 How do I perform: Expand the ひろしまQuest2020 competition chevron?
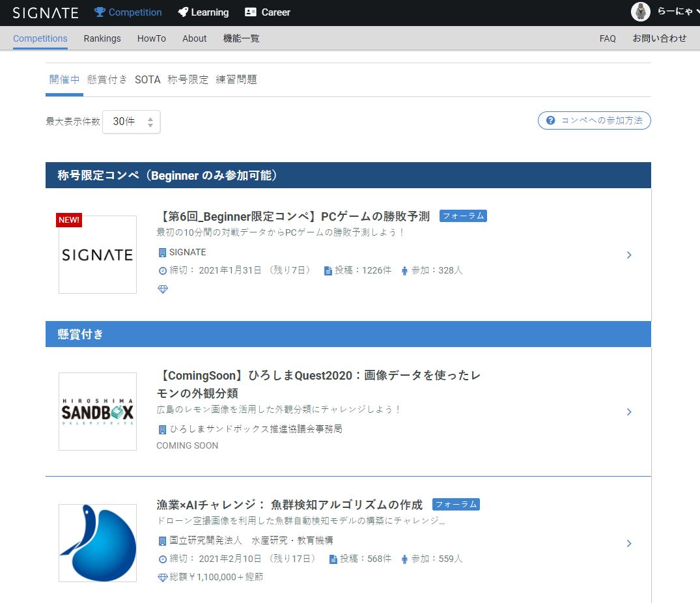629,412
